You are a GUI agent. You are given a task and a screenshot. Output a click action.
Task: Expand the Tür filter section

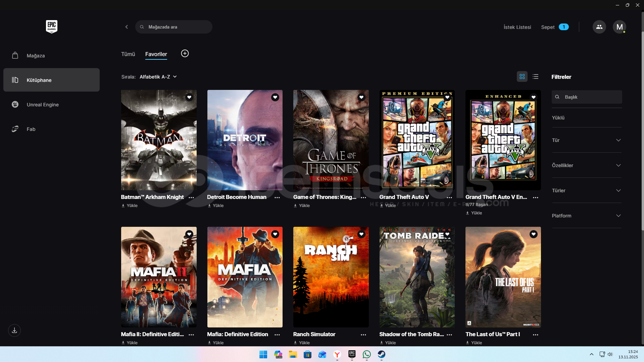click(586, 140)
